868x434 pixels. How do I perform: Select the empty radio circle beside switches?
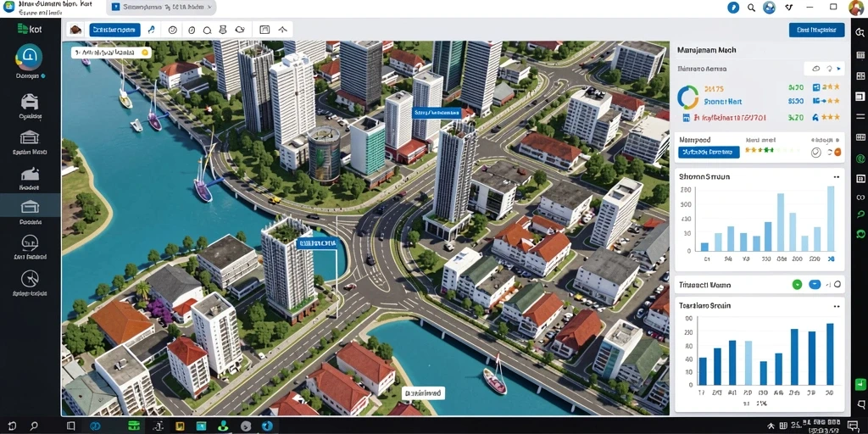[837, 285]
